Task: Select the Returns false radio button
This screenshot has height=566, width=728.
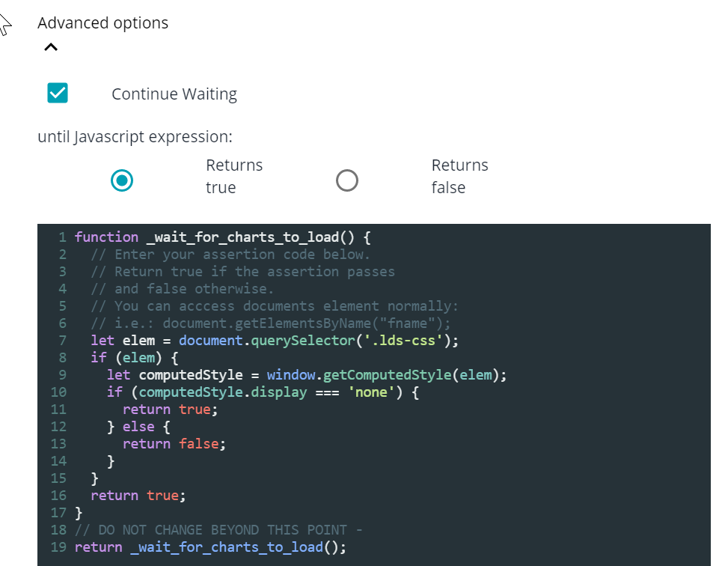Action: 347,180
